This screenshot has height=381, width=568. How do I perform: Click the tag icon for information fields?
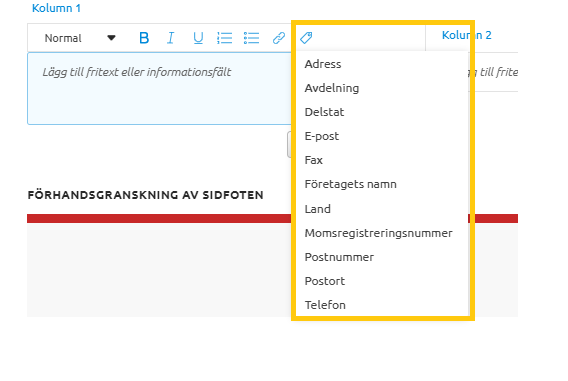(306, 37)
